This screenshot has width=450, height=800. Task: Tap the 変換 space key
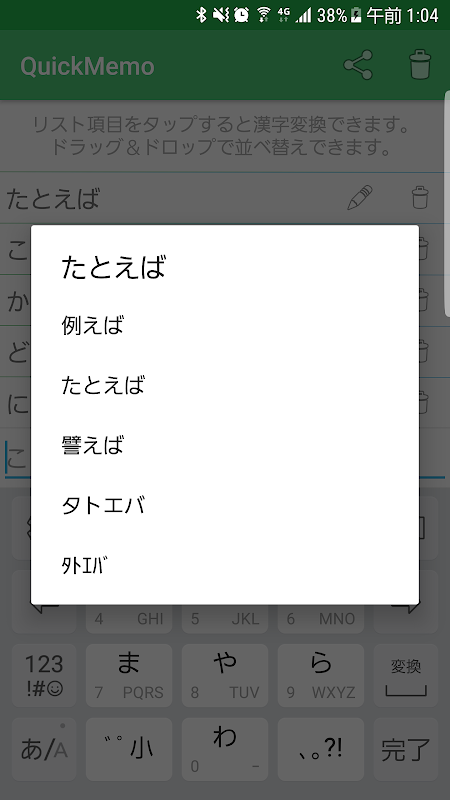[406, 675]
